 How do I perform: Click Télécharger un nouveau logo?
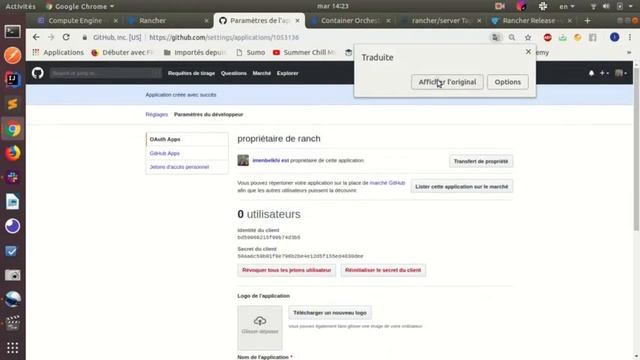coord(330,313)
